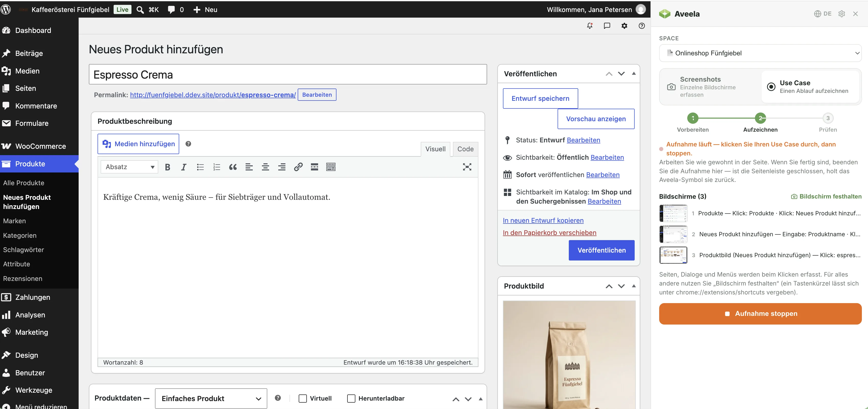Collapse the Veröffentlichen panel with the triangle

pos(634,73)
